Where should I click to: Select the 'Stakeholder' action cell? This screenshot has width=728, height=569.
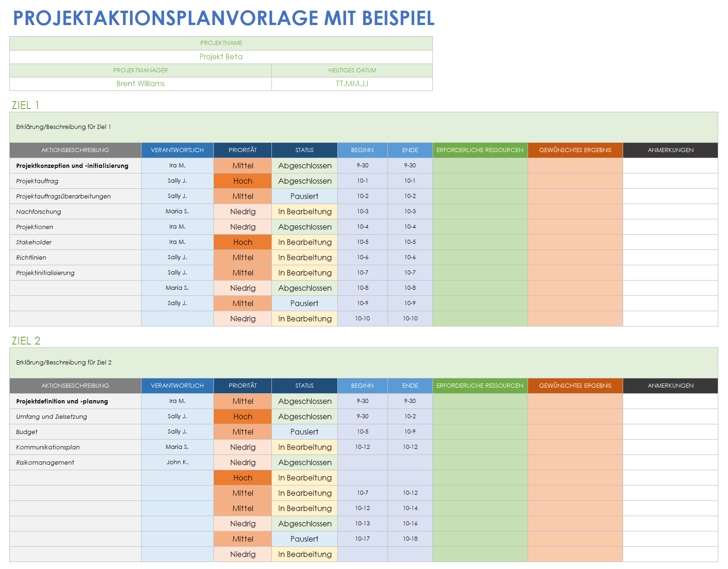(75, 242)
